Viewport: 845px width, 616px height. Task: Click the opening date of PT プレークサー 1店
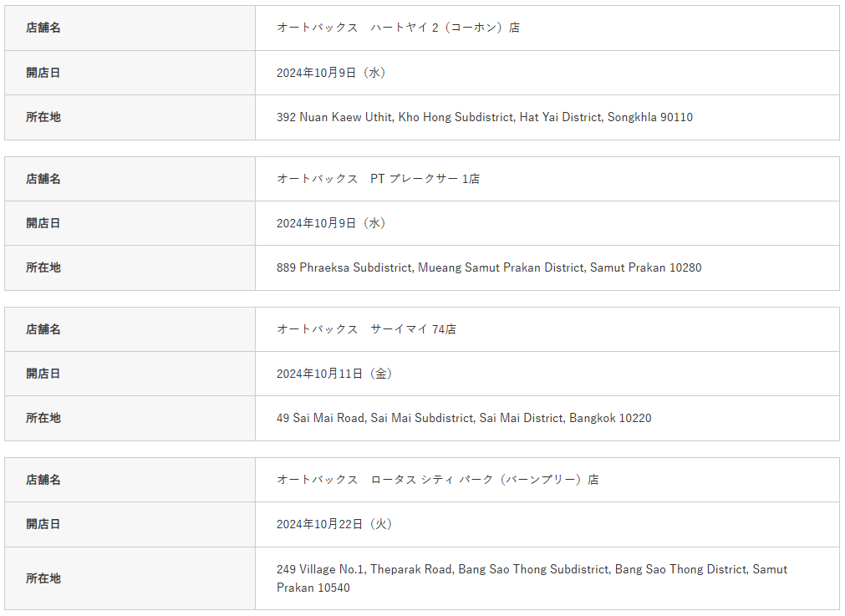coord(332,223)
